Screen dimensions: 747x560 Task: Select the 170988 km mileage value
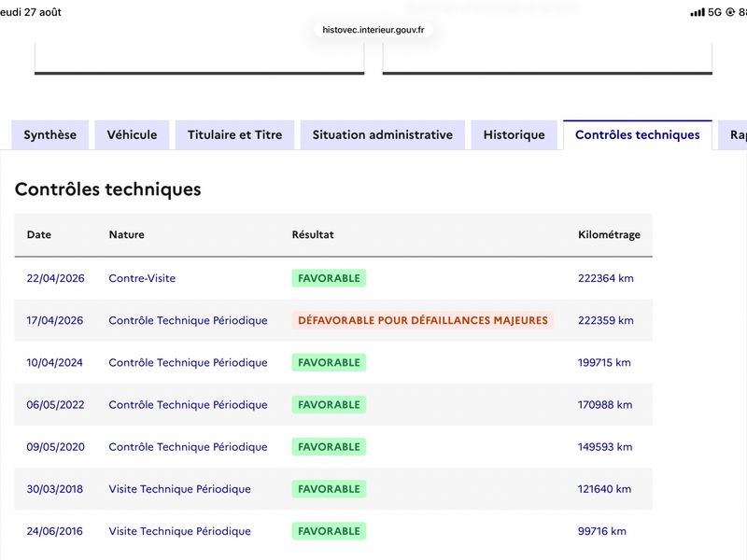[605, 405]
